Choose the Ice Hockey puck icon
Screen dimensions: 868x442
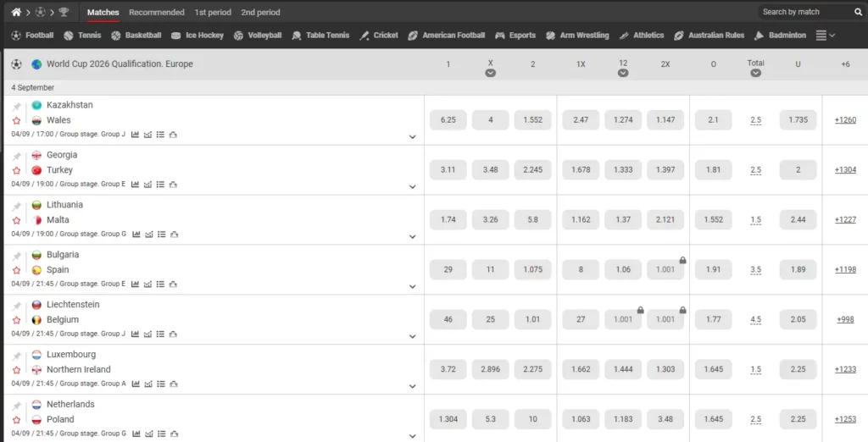[x=176, y=36]
